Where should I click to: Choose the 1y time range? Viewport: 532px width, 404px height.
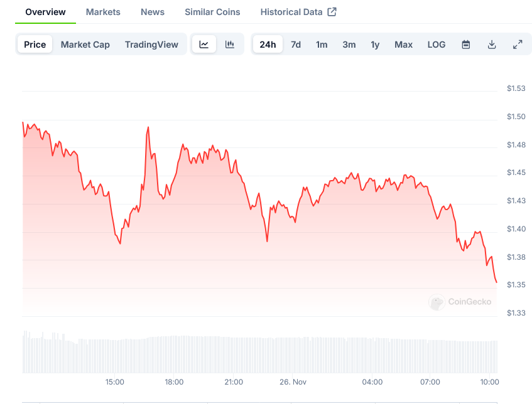pos(375,45)
